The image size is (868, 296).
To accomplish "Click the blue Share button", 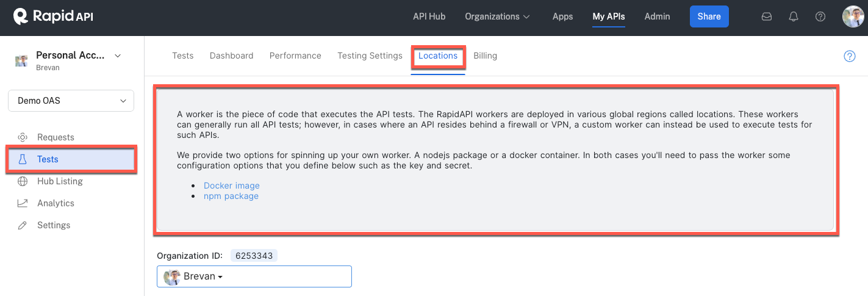I will [709, 16].
